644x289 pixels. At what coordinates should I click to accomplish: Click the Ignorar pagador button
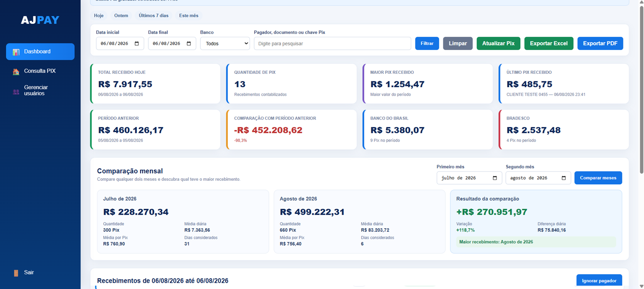pos(599,281)
